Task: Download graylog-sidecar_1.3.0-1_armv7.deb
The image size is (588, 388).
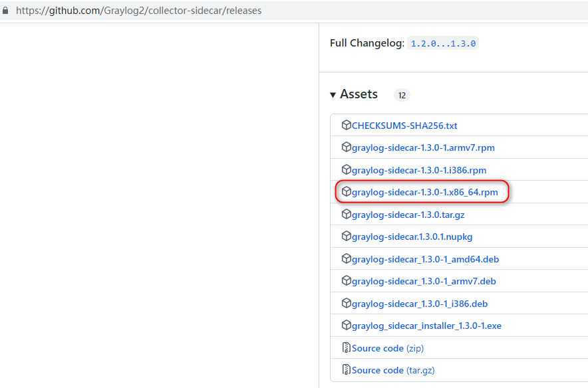Action: point(424,281)
